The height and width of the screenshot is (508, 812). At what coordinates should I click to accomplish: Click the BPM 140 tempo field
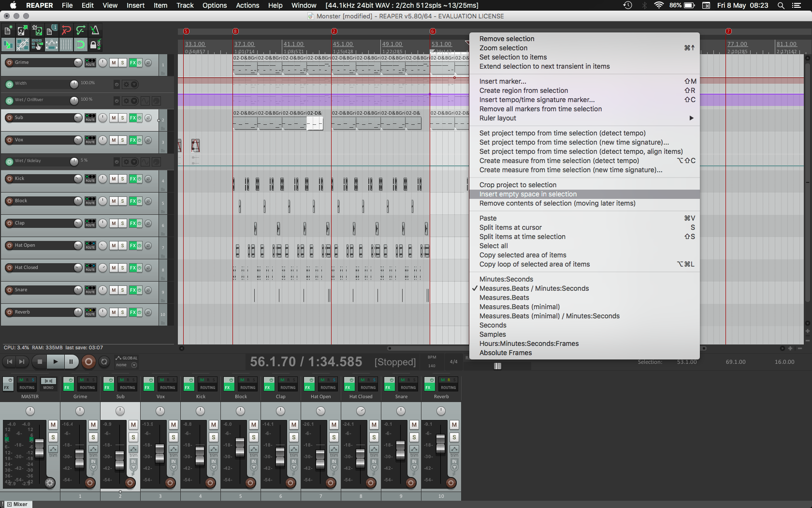tap(432, 362)
